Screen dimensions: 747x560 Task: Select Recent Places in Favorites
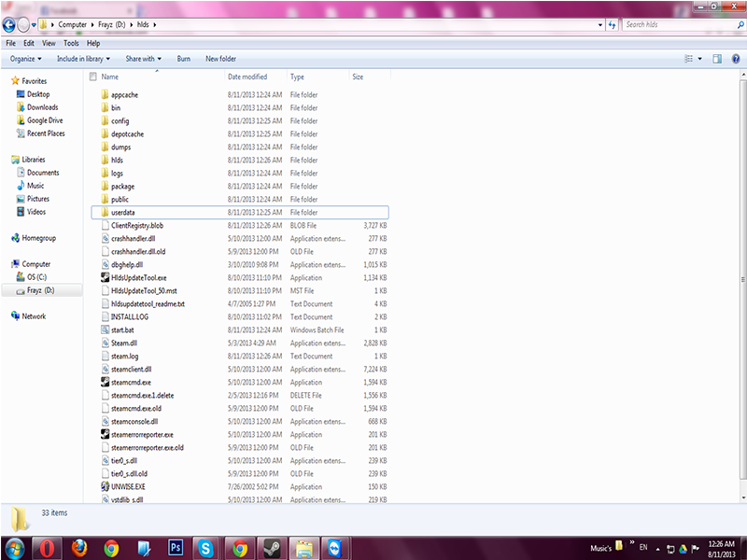(46, 133)
